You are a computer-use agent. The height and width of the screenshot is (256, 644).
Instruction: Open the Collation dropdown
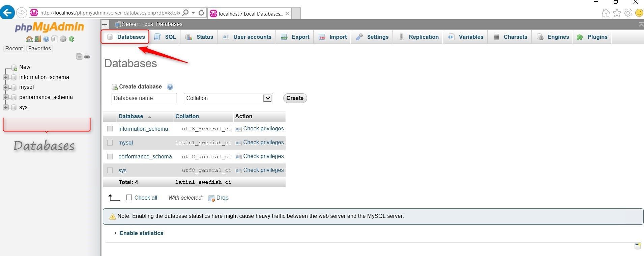[228, 98]
